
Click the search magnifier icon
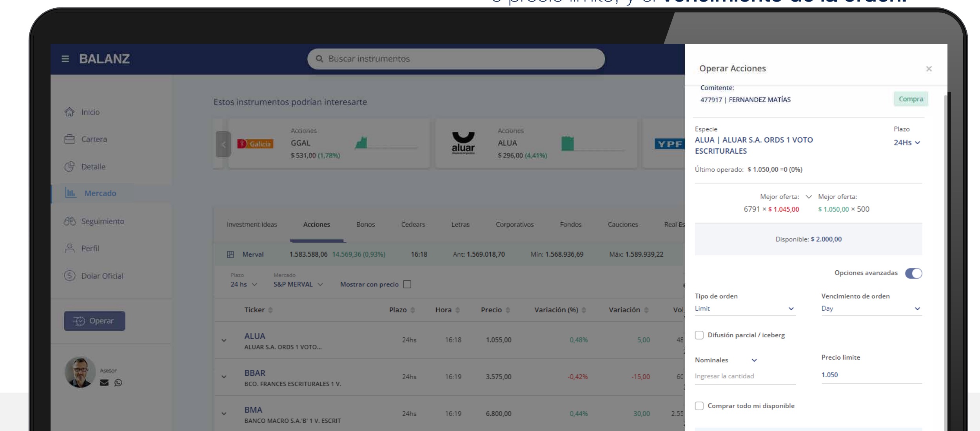pyautogui.click(x=319, y=59)
